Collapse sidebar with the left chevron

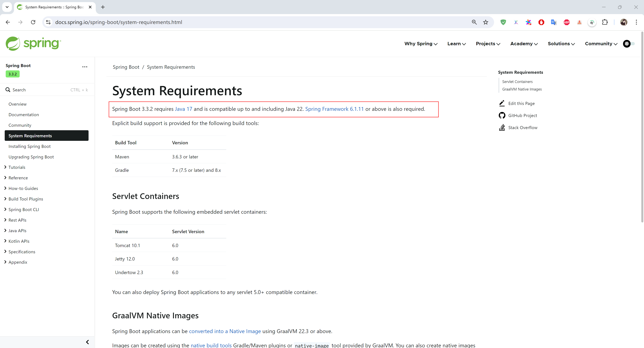tap(87, 342)
